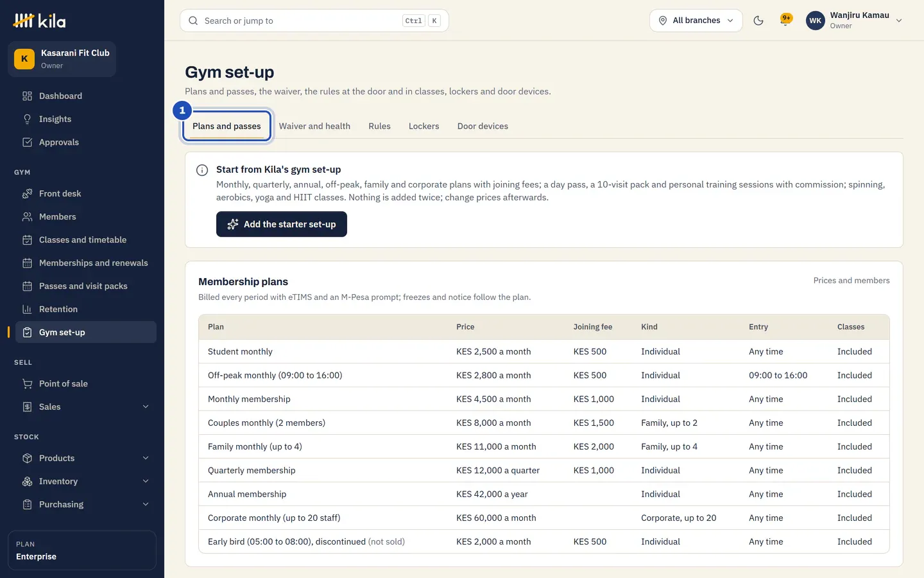Click the Passes and visit packs icon
Viewport: 924px width, 578px height.
[27, 286]
